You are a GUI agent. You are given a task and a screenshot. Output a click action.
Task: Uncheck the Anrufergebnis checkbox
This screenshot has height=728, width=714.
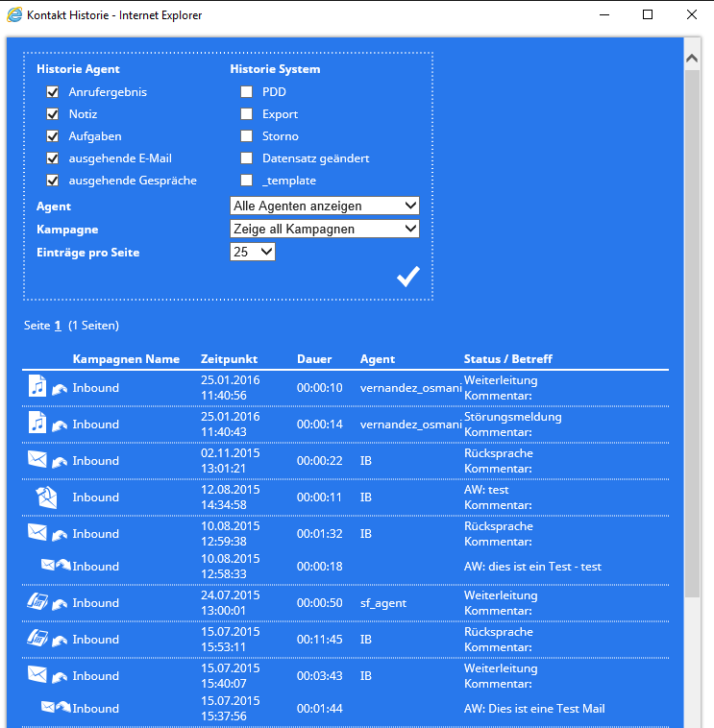tap(53, 92)
